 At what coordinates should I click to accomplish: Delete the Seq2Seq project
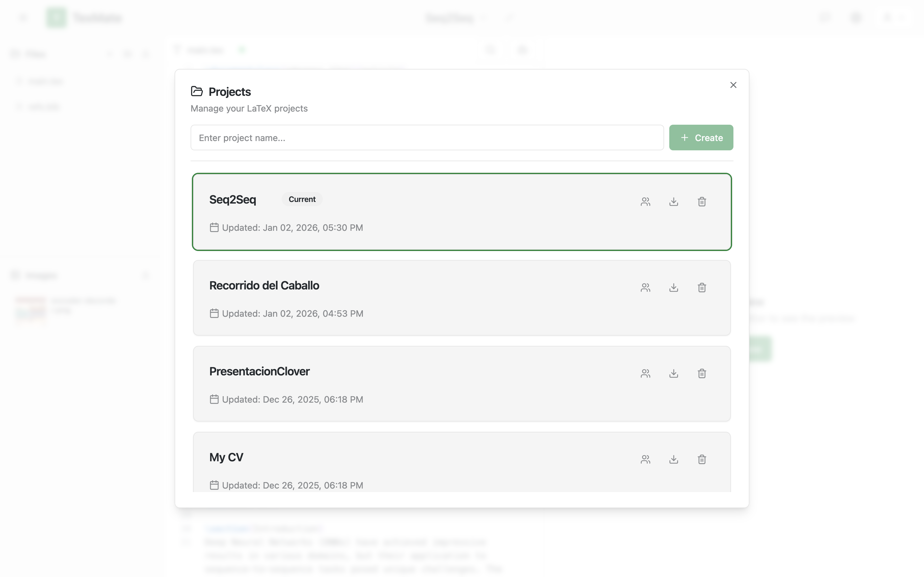pos(702,202)
